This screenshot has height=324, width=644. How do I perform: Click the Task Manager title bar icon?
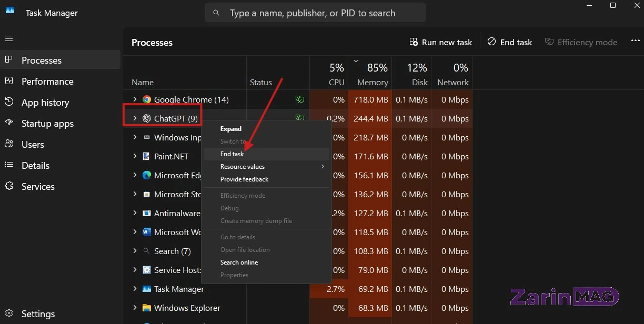pos(9,11)
